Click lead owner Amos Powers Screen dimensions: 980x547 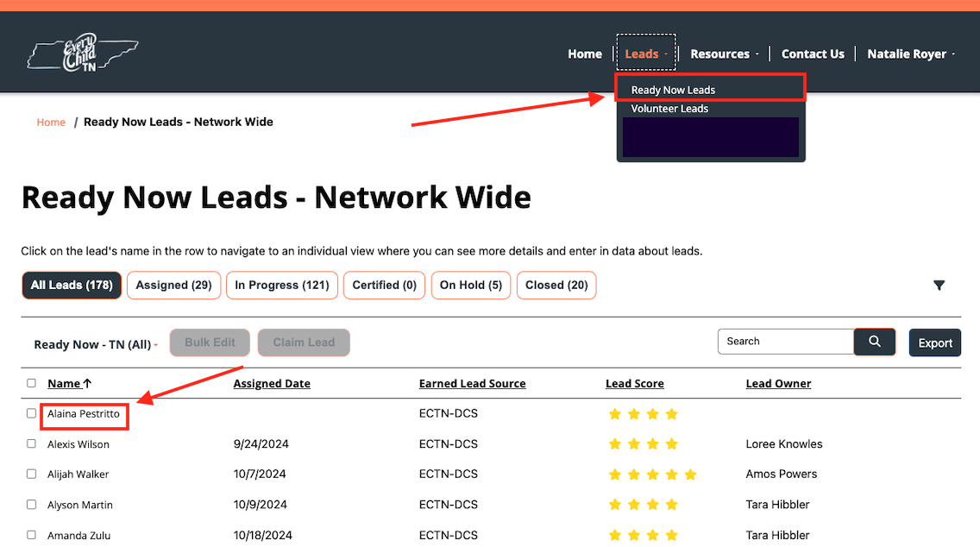(782, 475)
